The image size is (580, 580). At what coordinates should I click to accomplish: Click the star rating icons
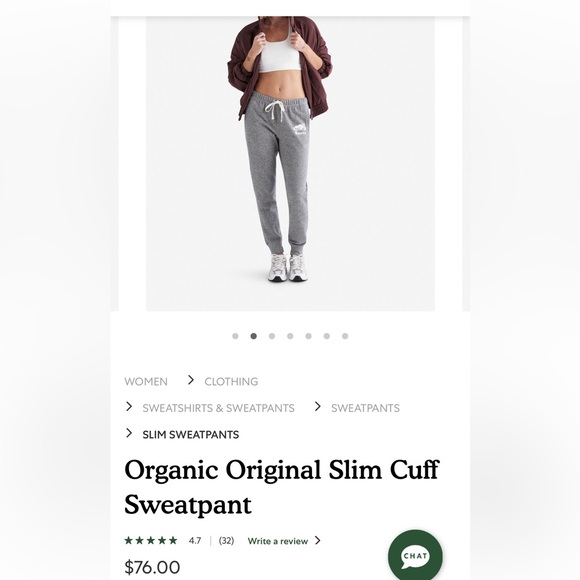coord(151,540)
